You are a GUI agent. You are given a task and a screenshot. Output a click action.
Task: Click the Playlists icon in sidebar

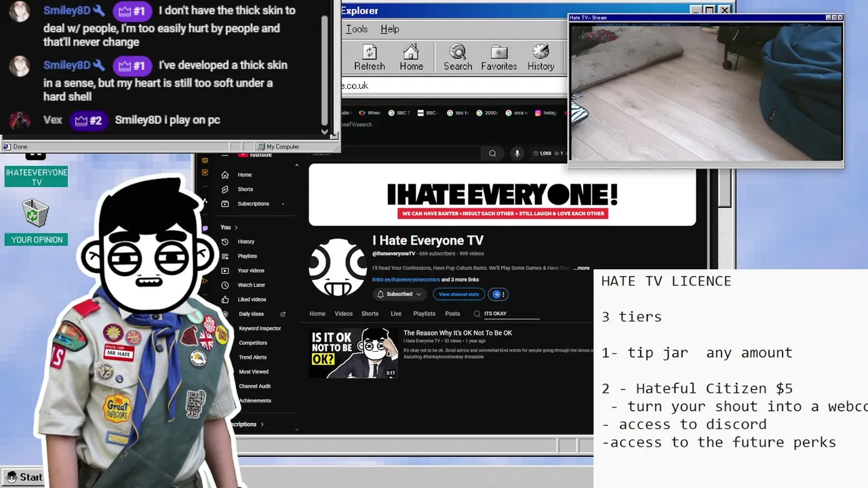224,256
